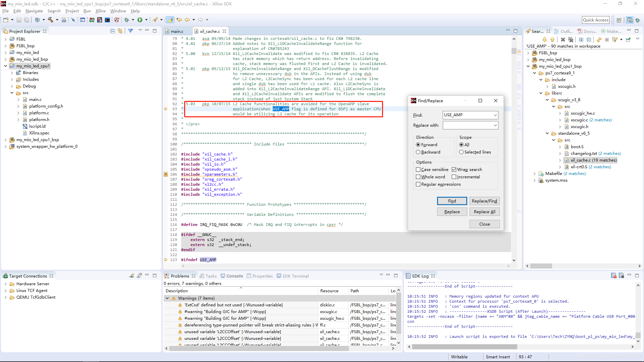Click the green Run button in toolbar
Viewport: 644px width, 362px height.
coord(140,20)
